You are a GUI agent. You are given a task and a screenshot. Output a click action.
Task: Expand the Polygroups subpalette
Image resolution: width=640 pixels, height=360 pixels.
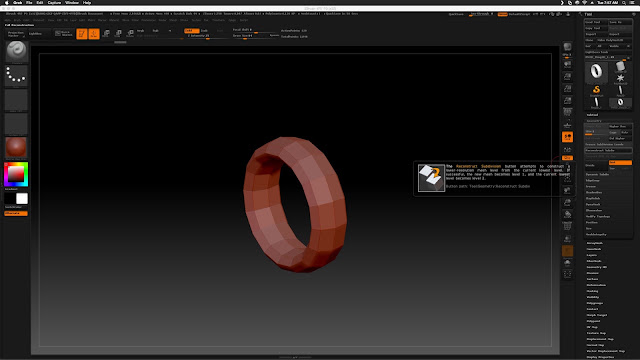(595, 303)
